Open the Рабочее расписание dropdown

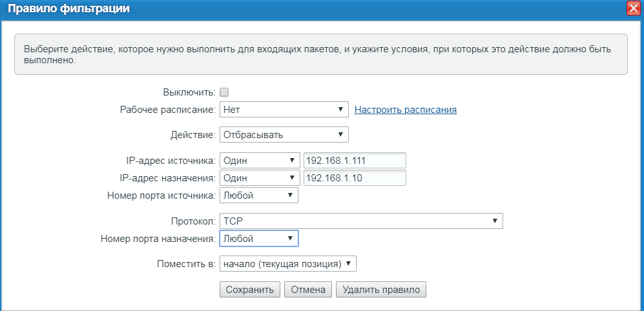(284, 110)
